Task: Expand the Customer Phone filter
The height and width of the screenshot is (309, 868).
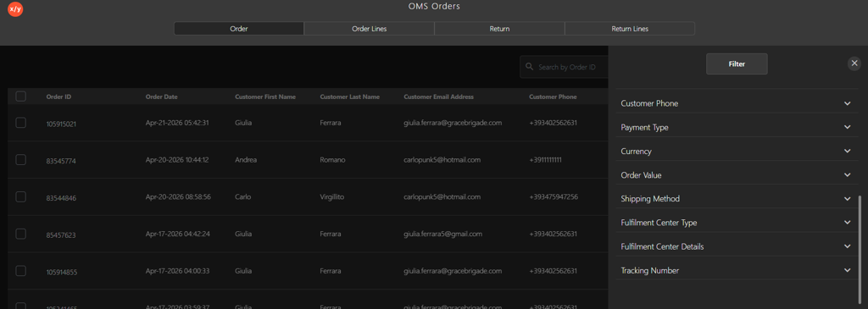Action: (737, 103)
